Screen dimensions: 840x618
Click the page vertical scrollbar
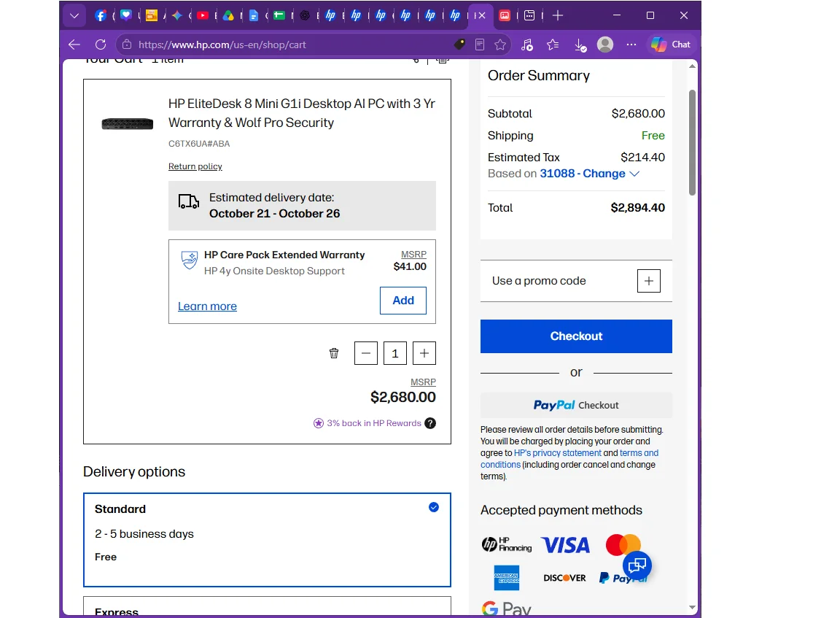click(x=692, y=142)
